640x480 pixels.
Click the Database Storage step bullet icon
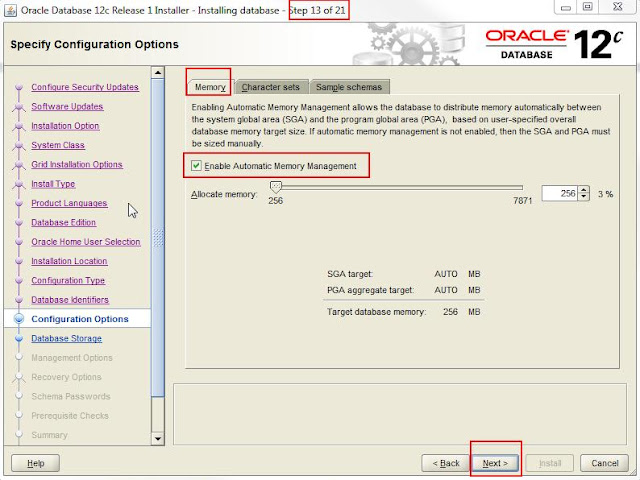click(x=19, y=338)
